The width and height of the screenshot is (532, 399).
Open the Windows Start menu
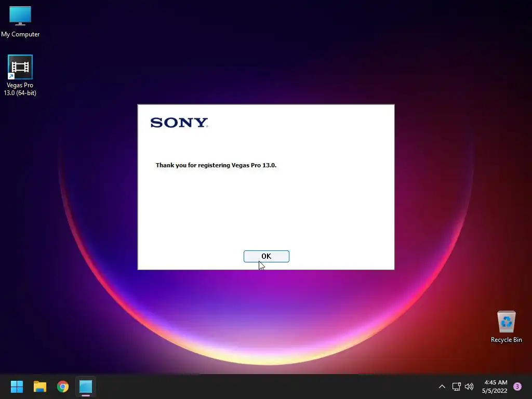[x=17, y=387]
